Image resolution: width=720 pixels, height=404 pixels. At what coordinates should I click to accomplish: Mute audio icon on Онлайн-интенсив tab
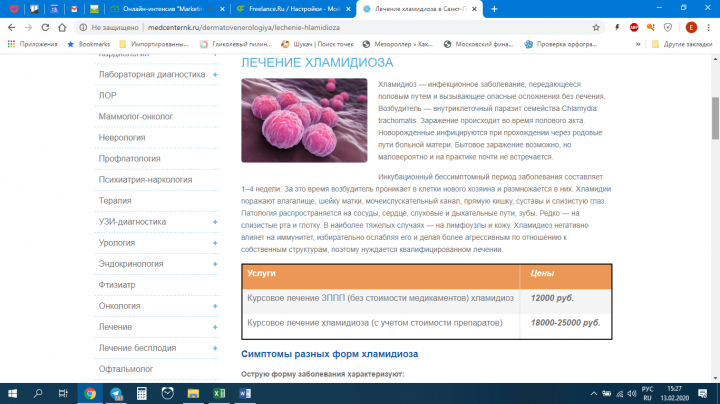(x=211, y=9)
